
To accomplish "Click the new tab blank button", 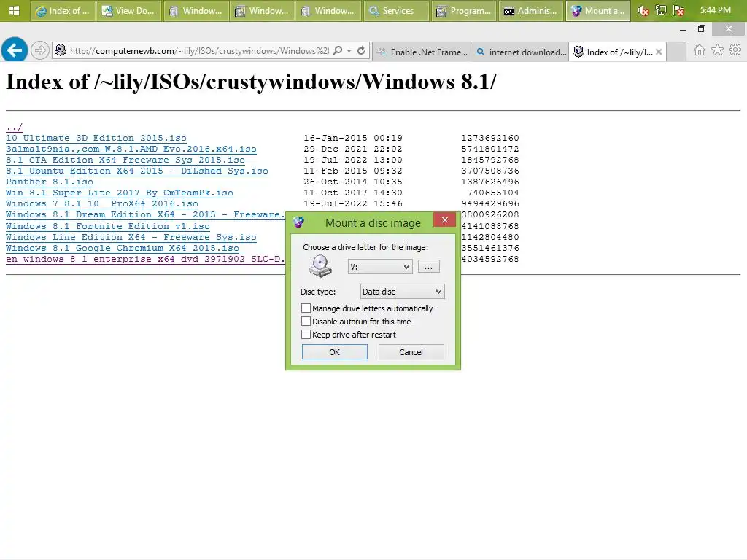I will click(676, 52).
